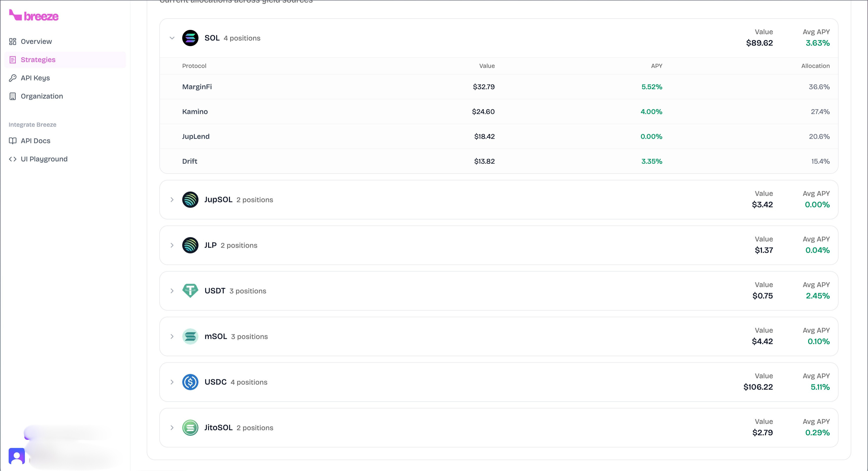The height and width of the screenshot is (471, 868).
Task: Expand the mSOL positions row
Action: pos(172,336)
